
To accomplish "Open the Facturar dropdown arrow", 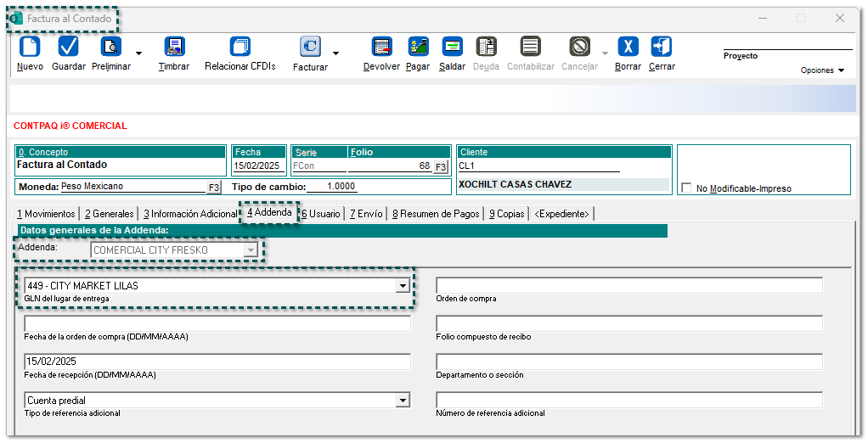I will coord(335,53).
